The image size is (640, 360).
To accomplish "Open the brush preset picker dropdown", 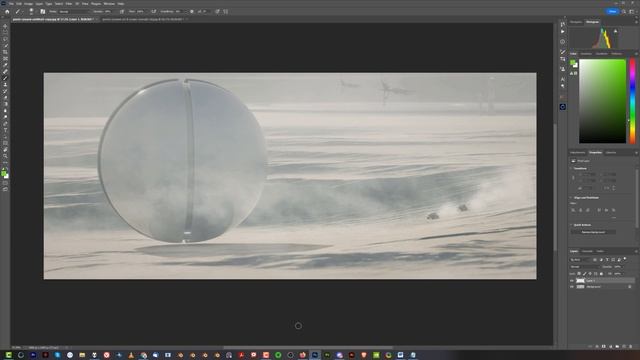I will coord(32,11).
